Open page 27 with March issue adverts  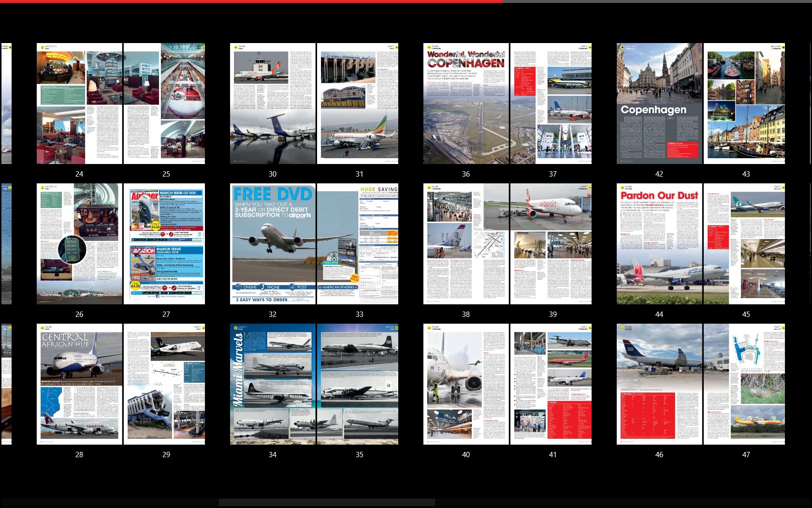point(164,244)
